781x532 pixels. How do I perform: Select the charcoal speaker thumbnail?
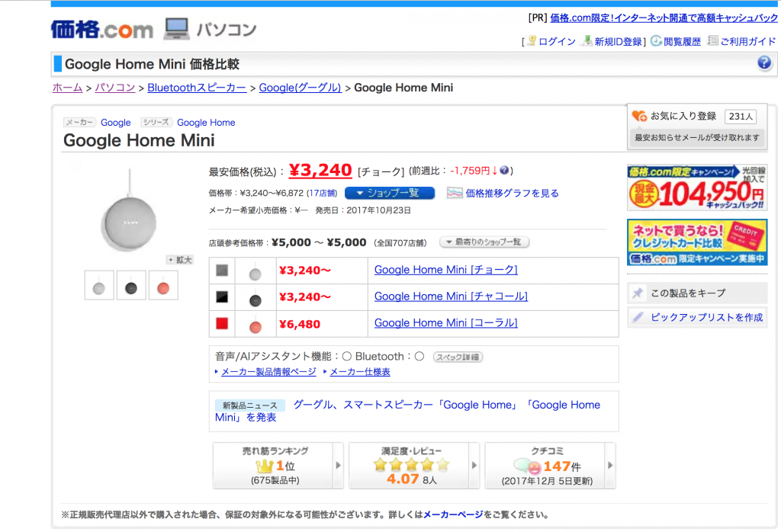pos(131,287)
